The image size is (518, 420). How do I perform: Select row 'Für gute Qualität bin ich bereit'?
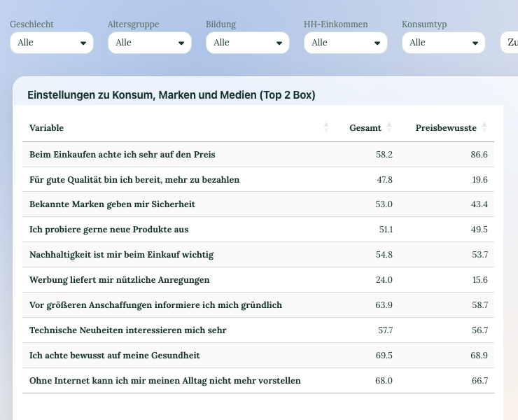click(258, 179)
